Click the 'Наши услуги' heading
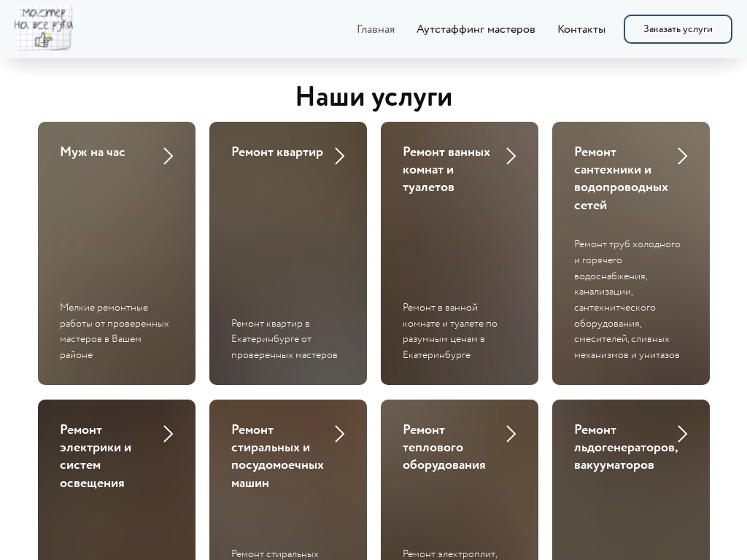Image resolution: width=747 pixels, height=560 pixels. 373,96
